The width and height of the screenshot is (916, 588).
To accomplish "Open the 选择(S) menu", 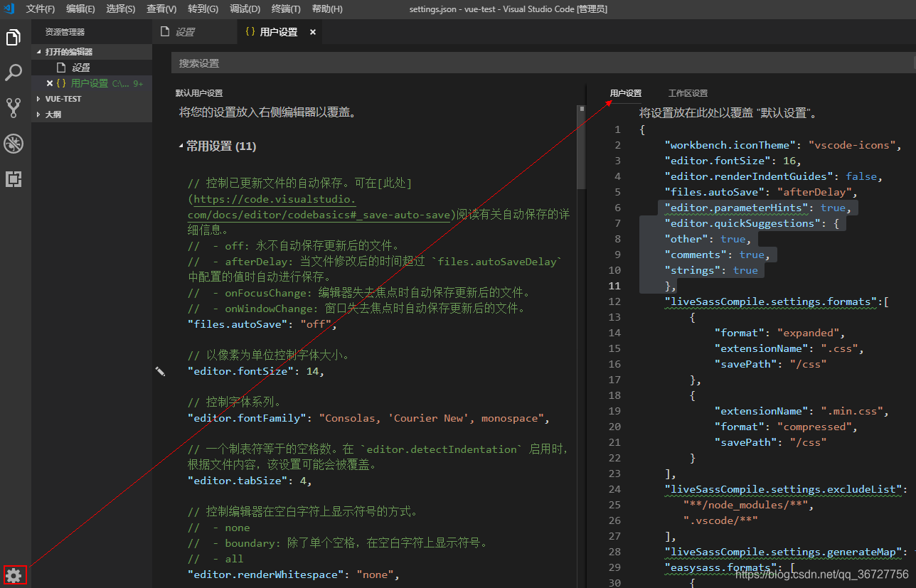I will 121,9.
